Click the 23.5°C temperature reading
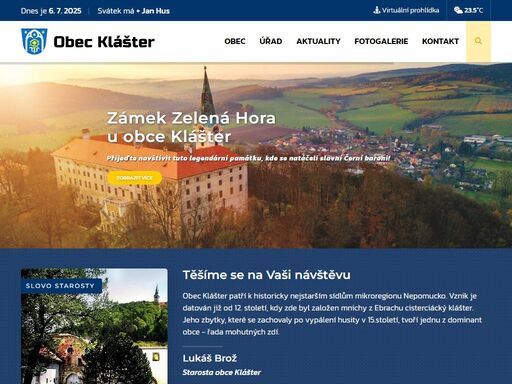 [473, 10]
